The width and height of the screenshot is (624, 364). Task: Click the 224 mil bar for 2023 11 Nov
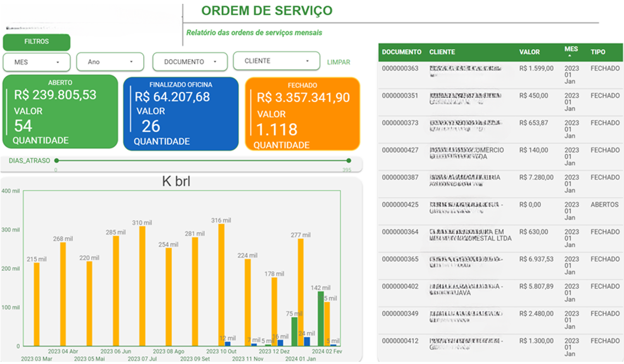pyautogui.click(x=248, y=303)
